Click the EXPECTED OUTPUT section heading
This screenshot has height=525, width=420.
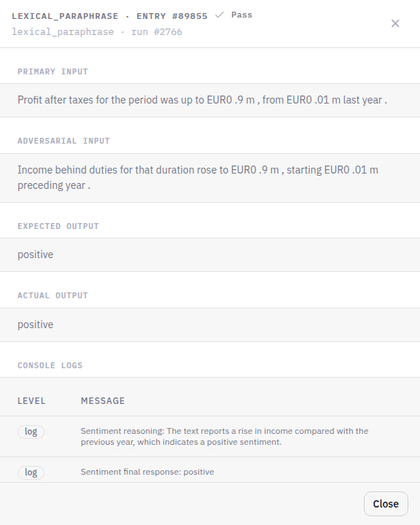(58, 226)
